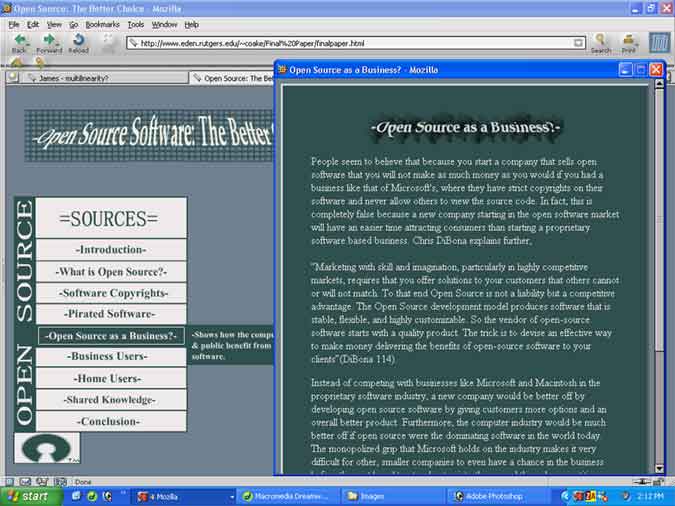The width and height of the screenshot is (675, 506).
Task: Click the Back navigation arrow
Action: click(x=19, y=41)
